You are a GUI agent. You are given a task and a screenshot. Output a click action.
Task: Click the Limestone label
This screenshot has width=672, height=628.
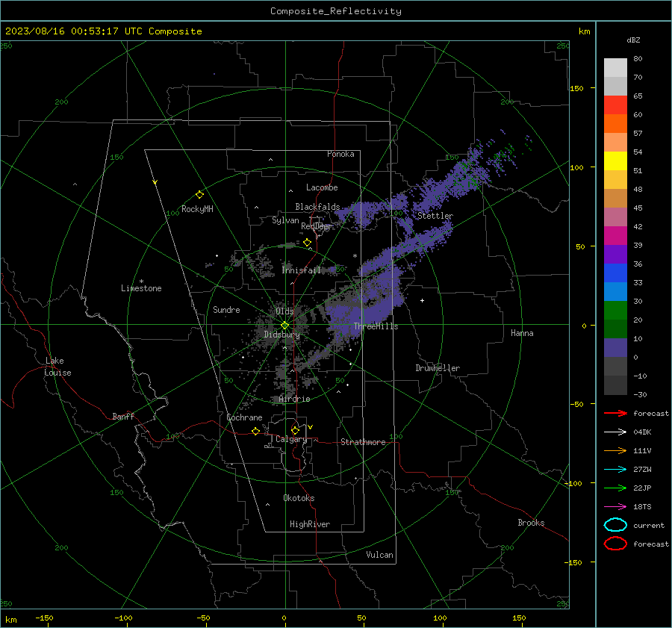141,288
